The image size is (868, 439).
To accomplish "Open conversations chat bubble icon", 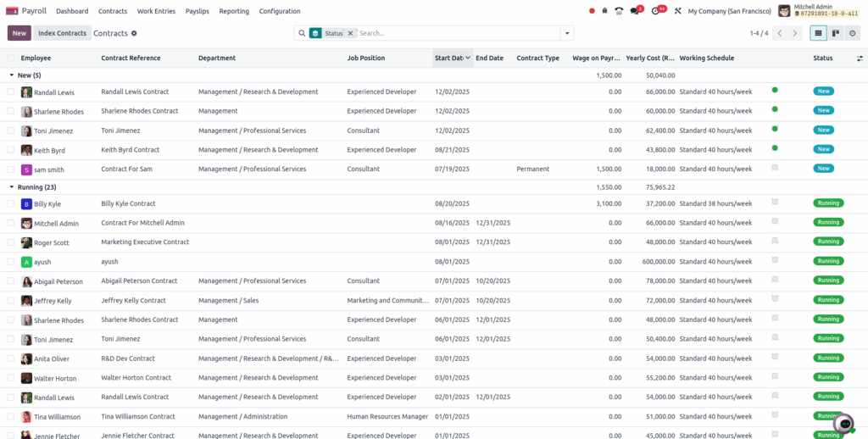I will 635,11.
